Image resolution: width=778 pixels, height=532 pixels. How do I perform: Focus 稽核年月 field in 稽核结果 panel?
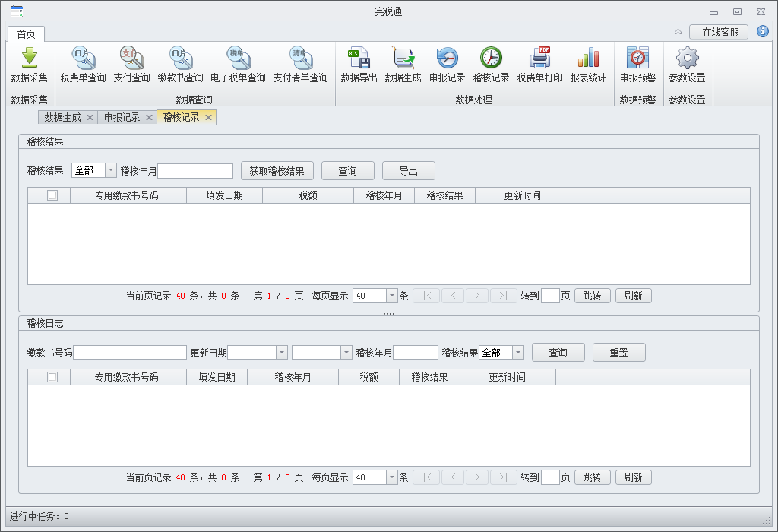(195, 171)
